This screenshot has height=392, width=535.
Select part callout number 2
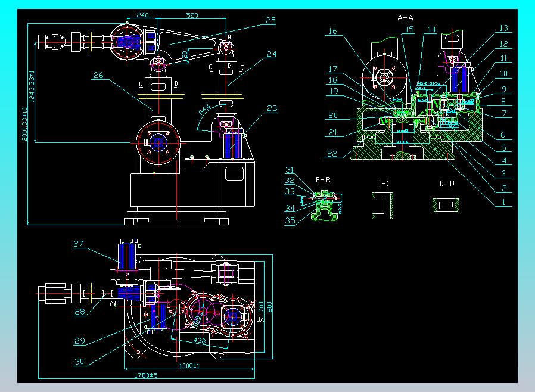[504, 188]
